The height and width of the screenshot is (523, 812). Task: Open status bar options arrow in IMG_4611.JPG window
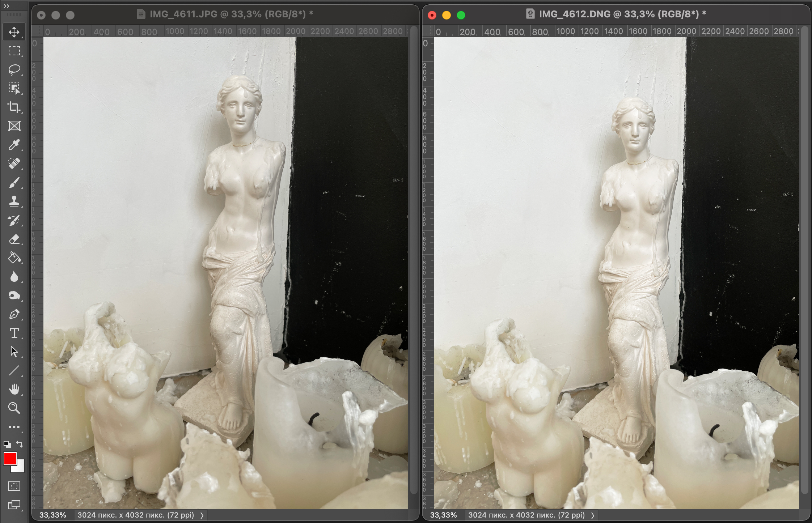pyautogui.click(x=202, y=515)
